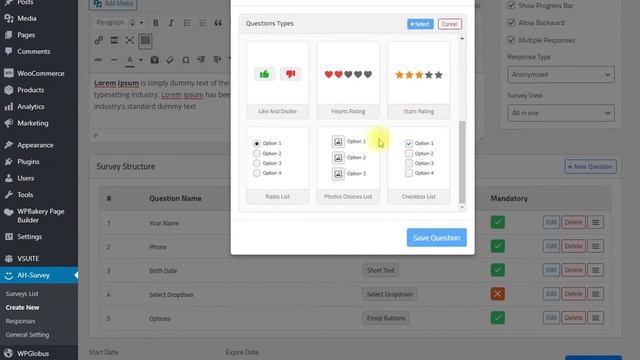
Task: Toggle mandatory checkbox for Birth Date question
Action: (x=498, y=270)
